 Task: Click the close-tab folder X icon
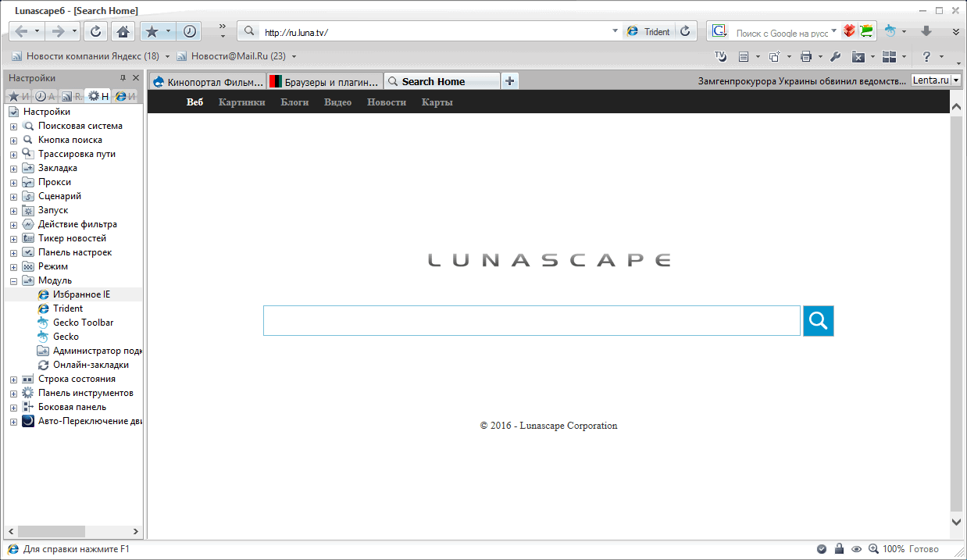tap(858, 56)
